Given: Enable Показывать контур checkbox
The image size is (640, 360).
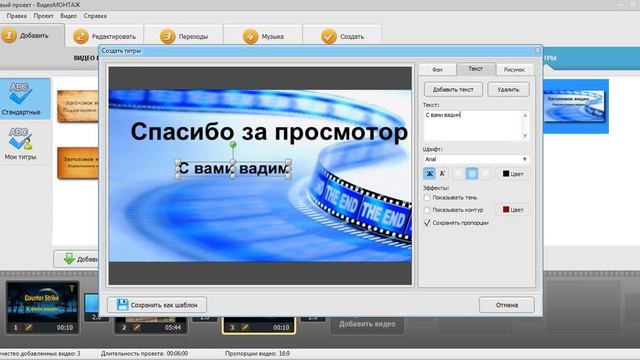Looking at the screenshot, I should 427,210.
